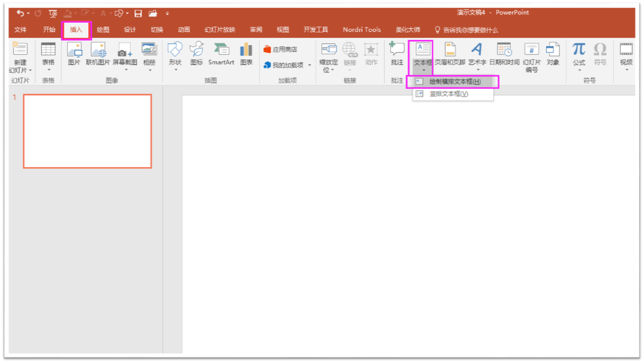Click the WordArt (艺术字) icon
The height and width of the screenshot is (363, 644).
pos(477,49)
